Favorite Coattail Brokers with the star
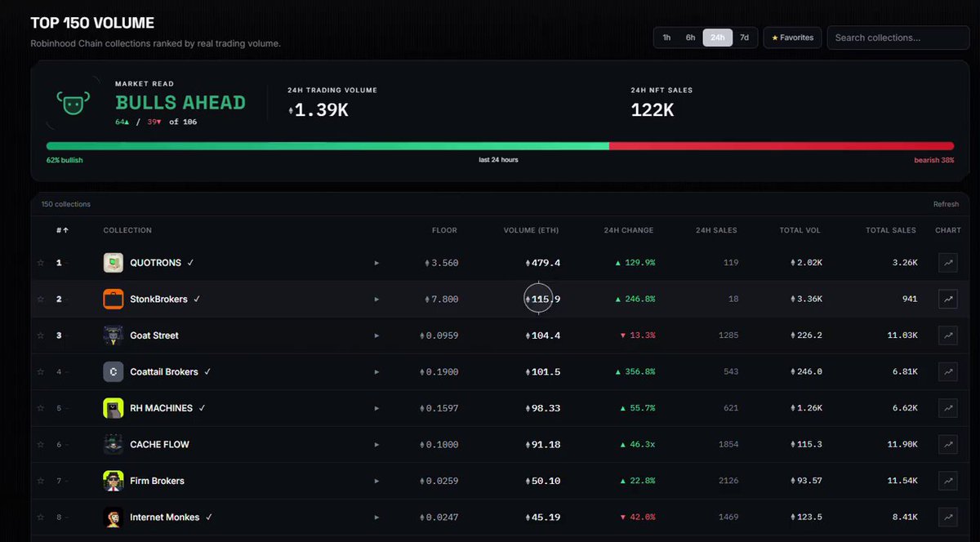980x542 pixels. (x=40, y=372)
